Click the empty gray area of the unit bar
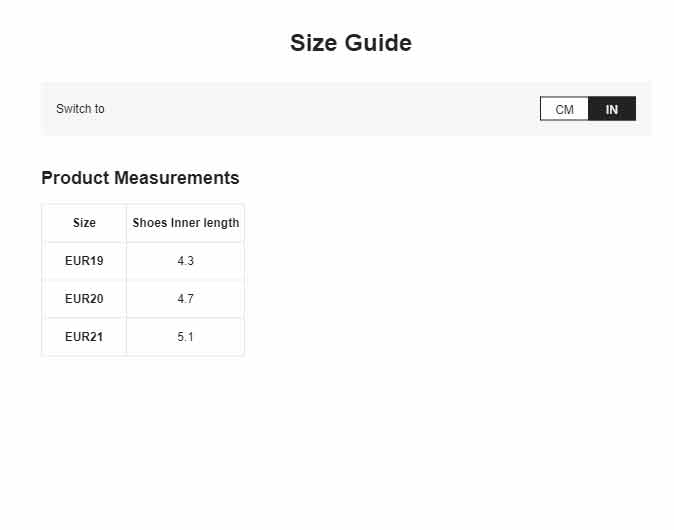674x530 pixels. [x=322, y=109]
